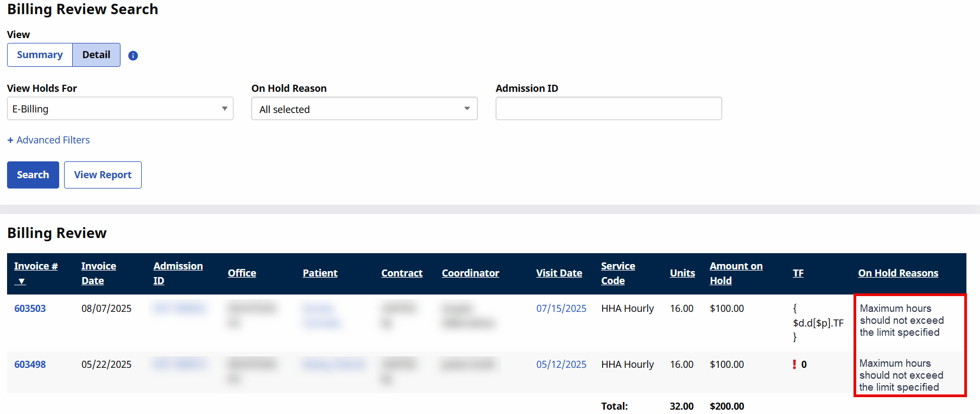Click the Search button
Image resolution: width=980 pixels, height=414 pixels.
[x=33, y=175]
